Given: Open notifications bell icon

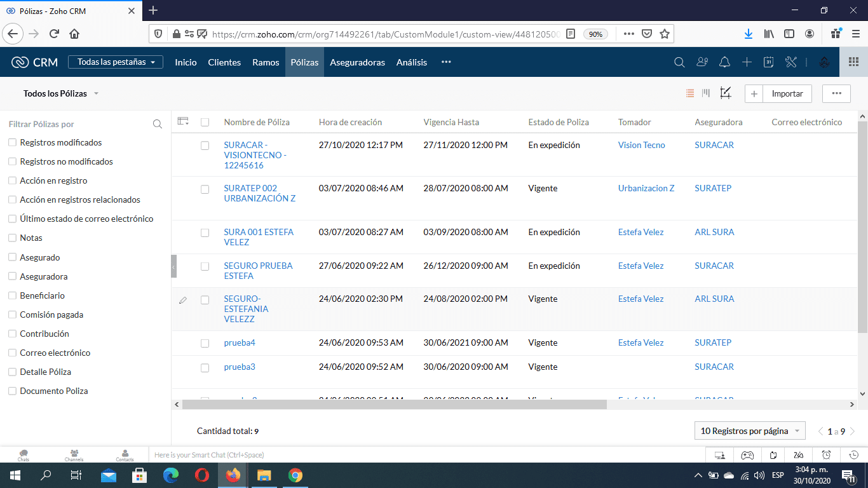Looking at the screenshot, I should pyautogui.click(x=724, y=62).
